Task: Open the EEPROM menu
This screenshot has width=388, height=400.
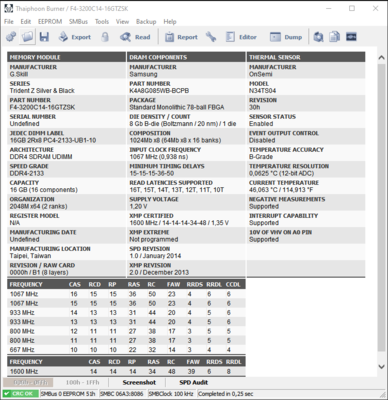Action: pyautogui.click(x=50, y=22)
